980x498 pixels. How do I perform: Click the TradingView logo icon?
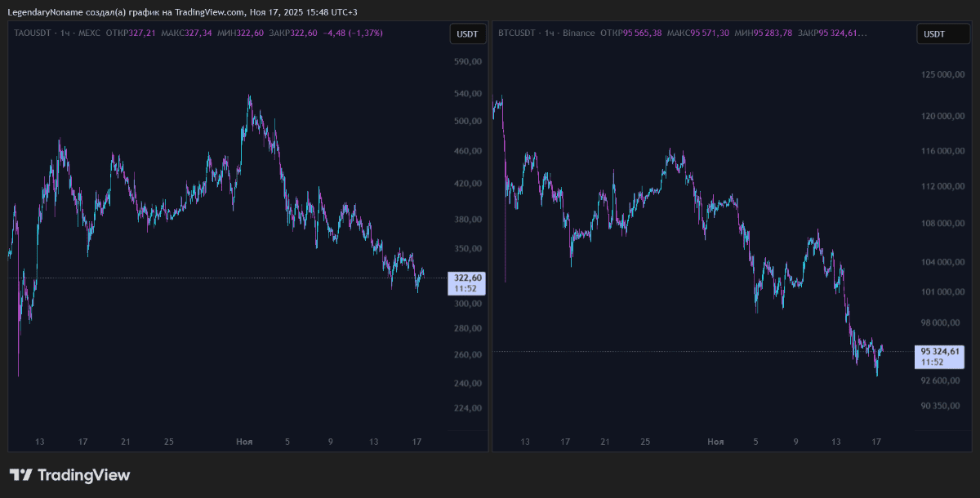click(20, 475)
